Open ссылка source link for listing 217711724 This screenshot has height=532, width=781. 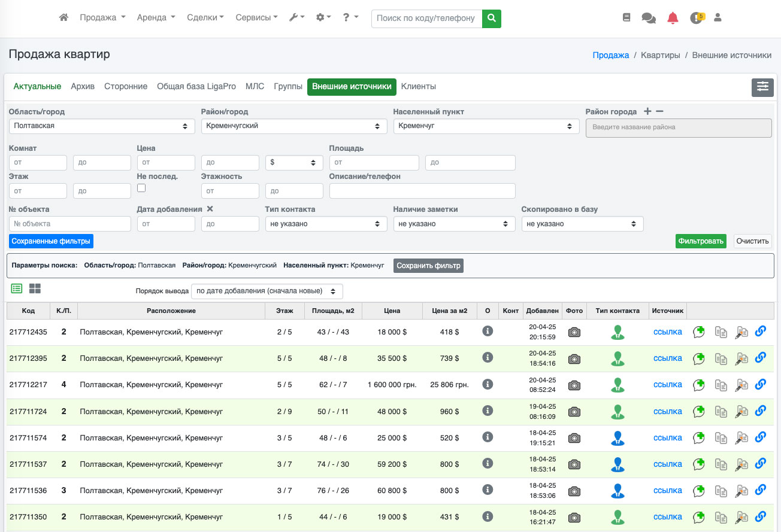[x=667, y=411]
